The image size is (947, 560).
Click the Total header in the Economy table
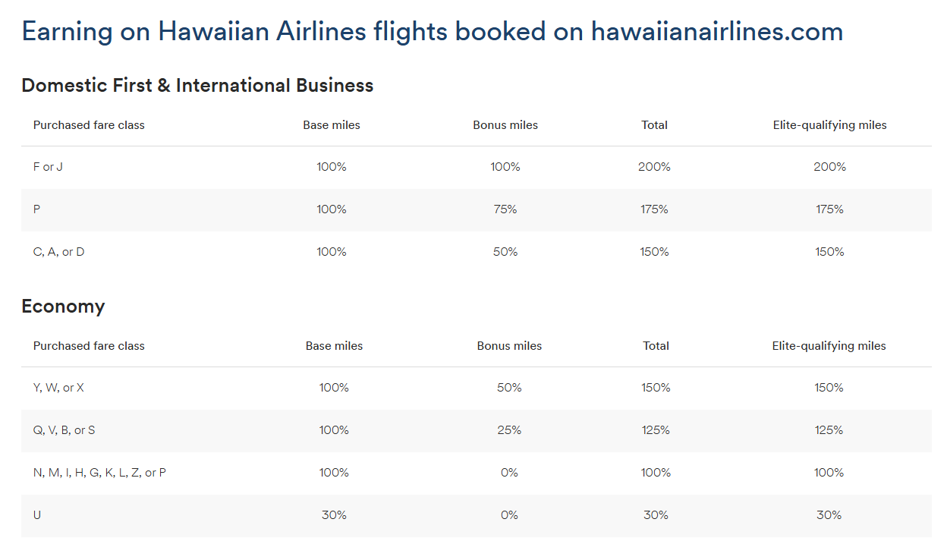656,346
